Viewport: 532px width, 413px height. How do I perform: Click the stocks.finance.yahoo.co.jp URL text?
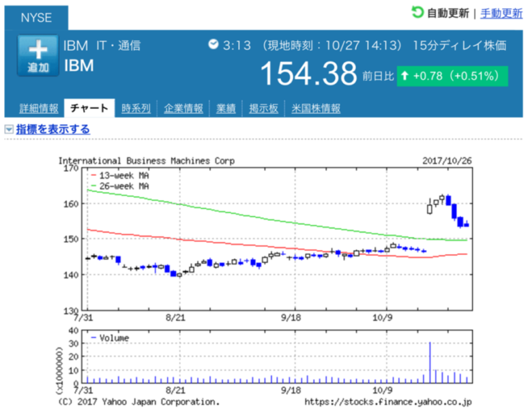point(388,402)
